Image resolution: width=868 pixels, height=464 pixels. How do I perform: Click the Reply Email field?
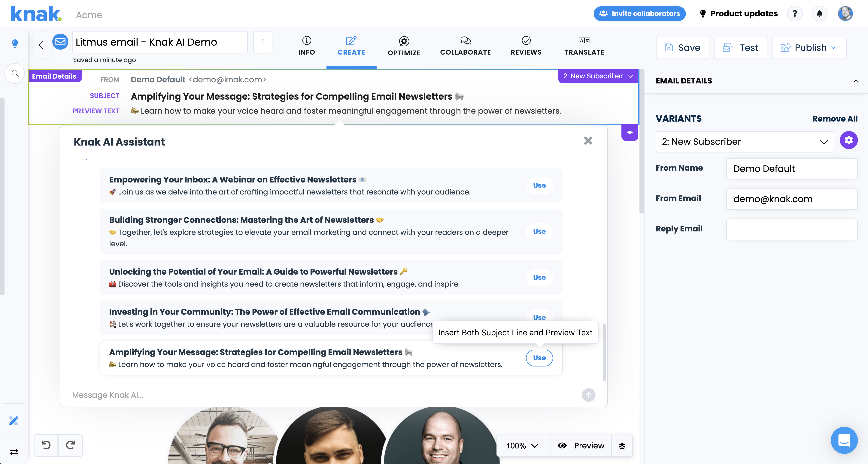click(x=792, y=229)
